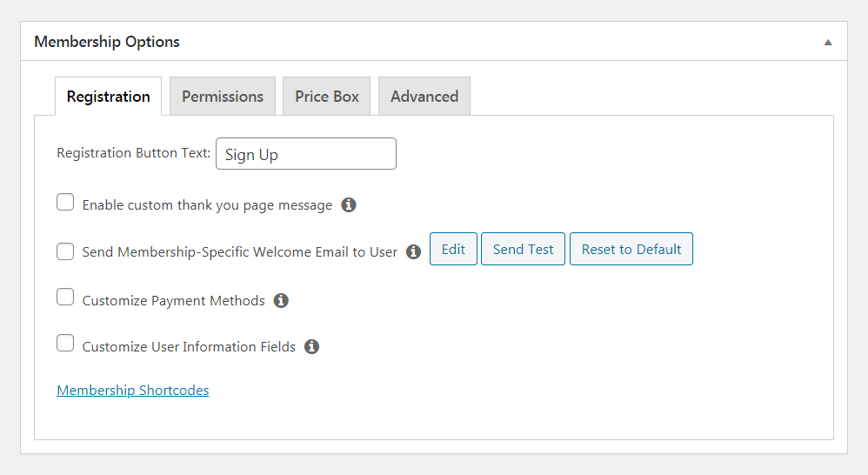Click info icon beside Customize User Information Fields
Viewport: 868px width, 475px height.
point(311,346)
